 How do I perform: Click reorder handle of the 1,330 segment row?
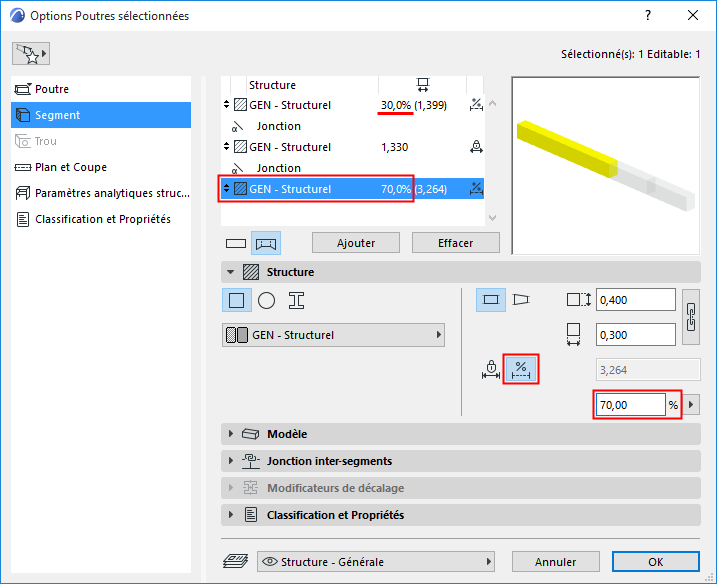[226, 147]
